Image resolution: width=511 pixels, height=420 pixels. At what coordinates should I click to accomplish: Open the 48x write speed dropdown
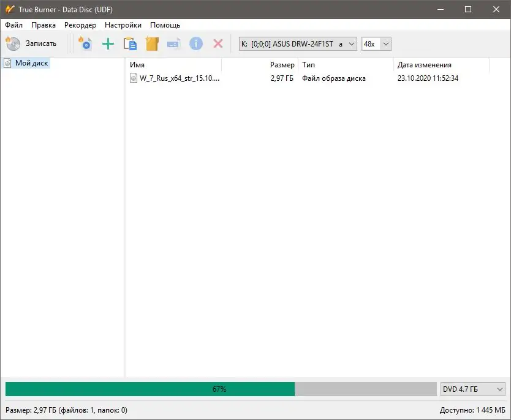tap(376, 44)
